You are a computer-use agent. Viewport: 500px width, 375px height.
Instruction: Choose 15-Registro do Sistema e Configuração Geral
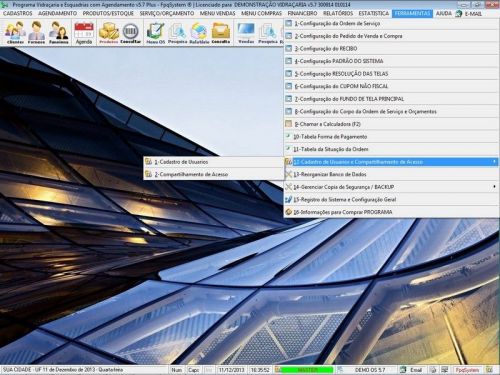click(391, 200)
